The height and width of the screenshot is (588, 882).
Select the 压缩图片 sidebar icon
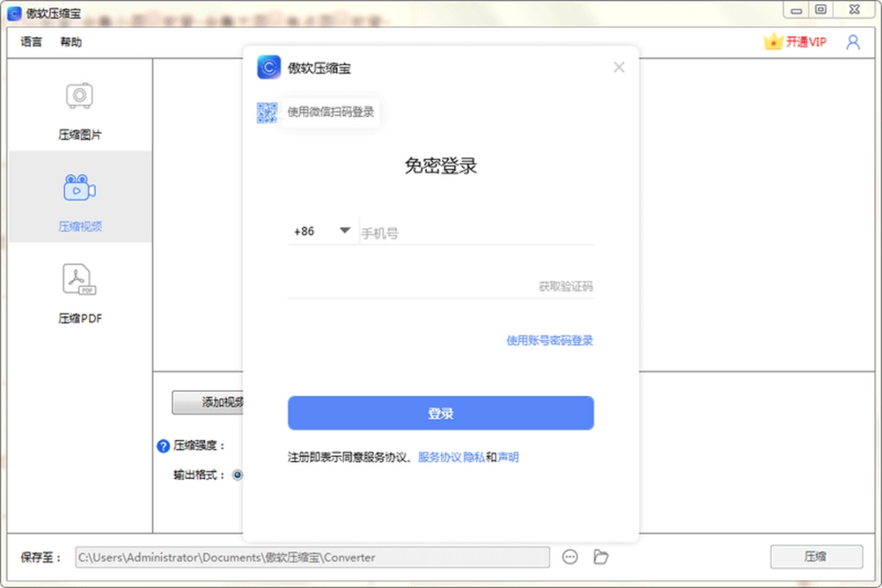pos(79,95)
